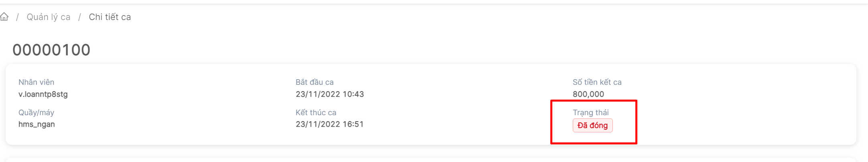Select the Chi tiết ca breadcrumb
The image size is (868, 162).
110,17
